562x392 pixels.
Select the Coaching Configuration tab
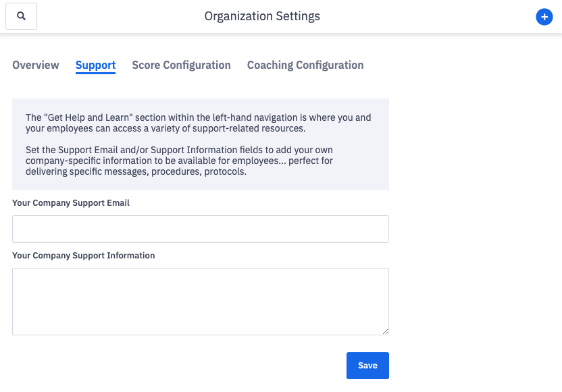pos(305,65)
